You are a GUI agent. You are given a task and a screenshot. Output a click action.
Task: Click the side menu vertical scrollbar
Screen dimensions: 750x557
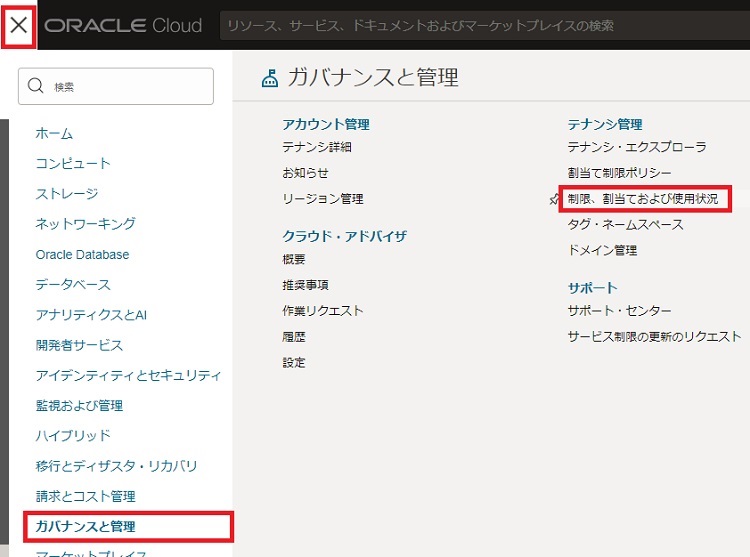[4, 331]
